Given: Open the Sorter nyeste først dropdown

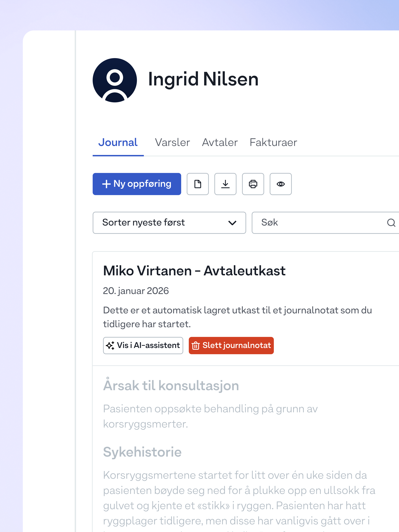Looking at the screenshot, I should click(169, 223).
